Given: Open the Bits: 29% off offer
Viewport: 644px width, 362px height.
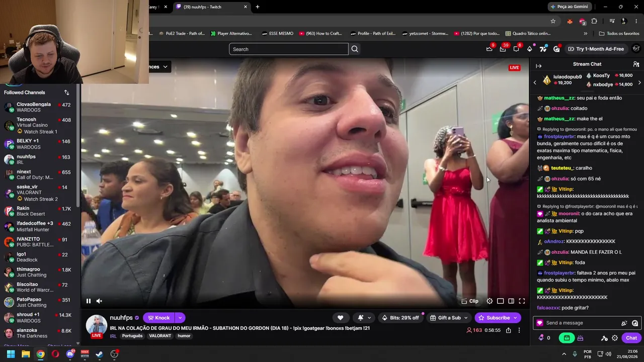Looking at the screenshot, I should click(400, 318).
